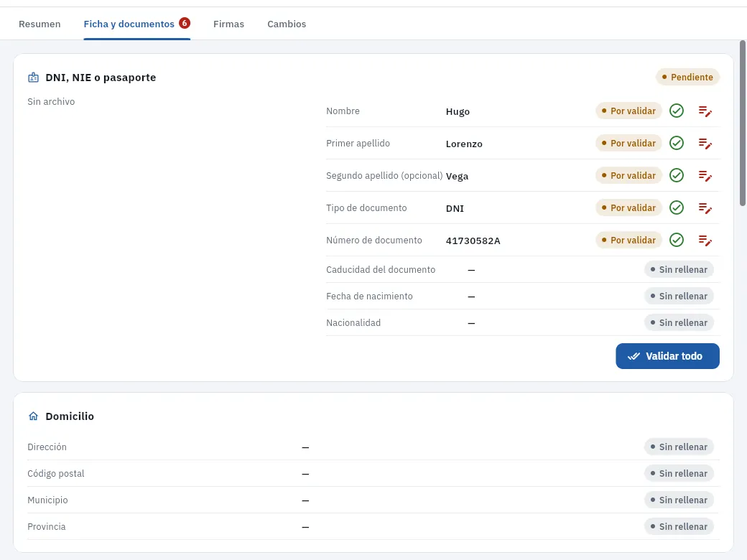Open the Resumen tab
Screen dimensions: 747x560
(40, 24)
